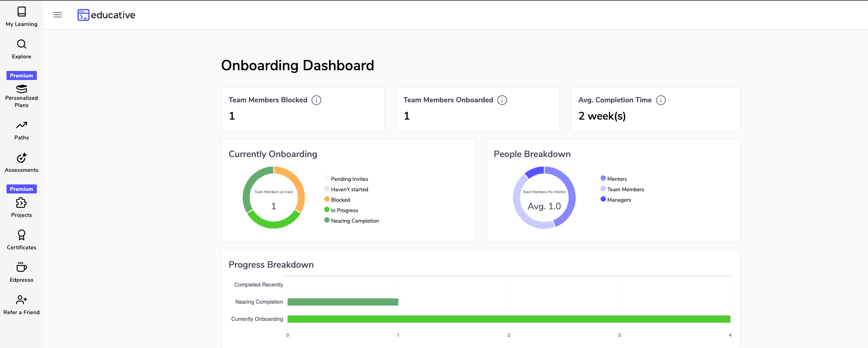Click the educative logo

click(x=106, y=15)
